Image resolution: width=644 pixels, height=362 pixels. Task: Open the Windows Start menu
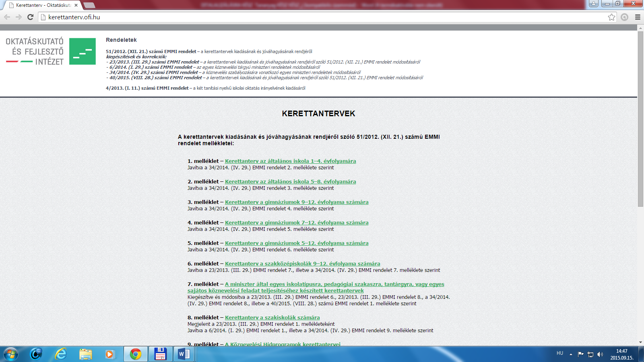[x=11, y=354]
